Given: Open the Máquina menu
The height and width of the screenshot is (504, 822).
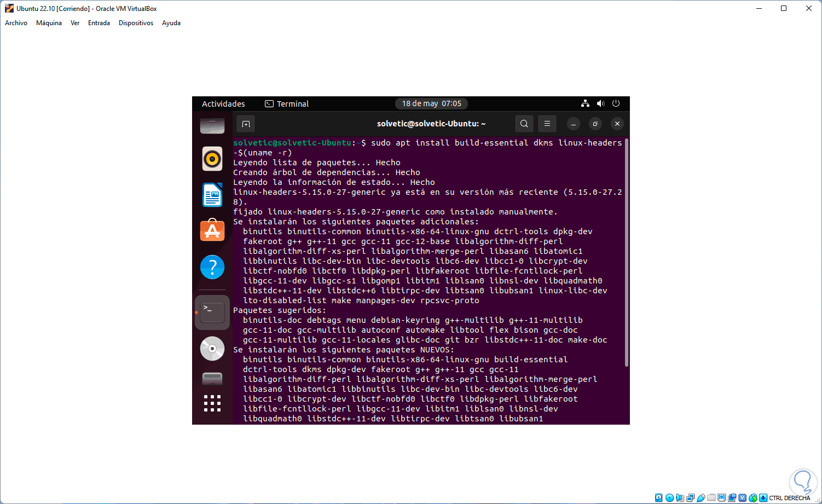Looking at the screenshot, I should [x=49, y=23].
